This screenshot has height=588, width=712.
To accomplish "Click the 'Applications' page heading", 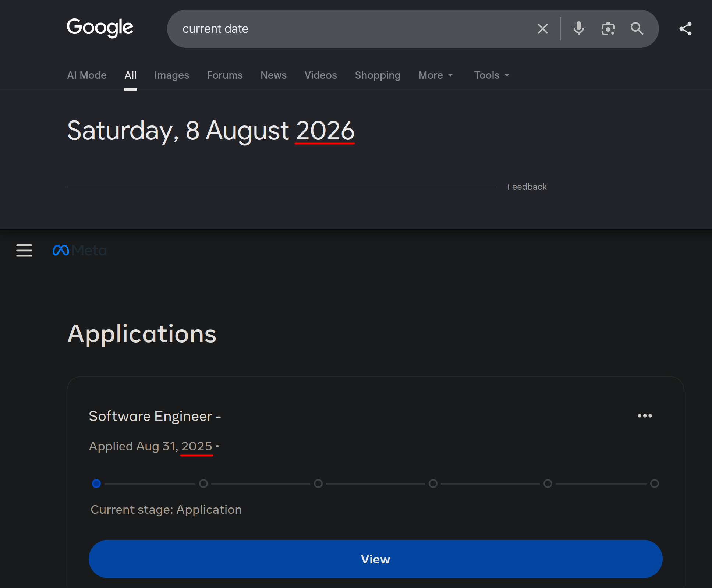I will pos(142,334).
